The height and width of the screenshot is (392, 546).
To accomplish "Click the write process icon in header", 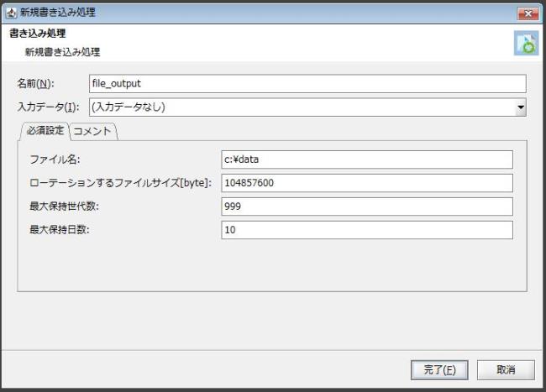I will click(x=525, y=44).
